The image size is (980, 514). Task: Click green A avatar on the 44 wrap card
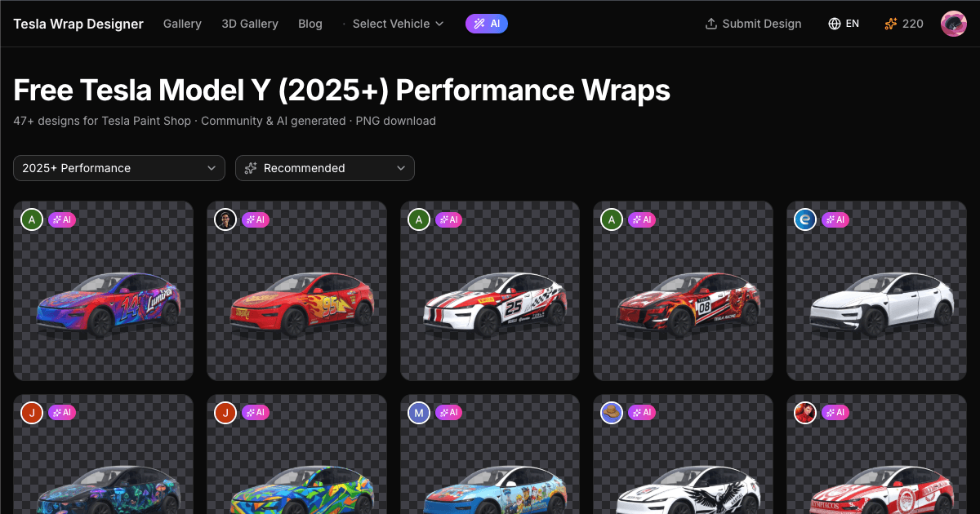(32, 219)
